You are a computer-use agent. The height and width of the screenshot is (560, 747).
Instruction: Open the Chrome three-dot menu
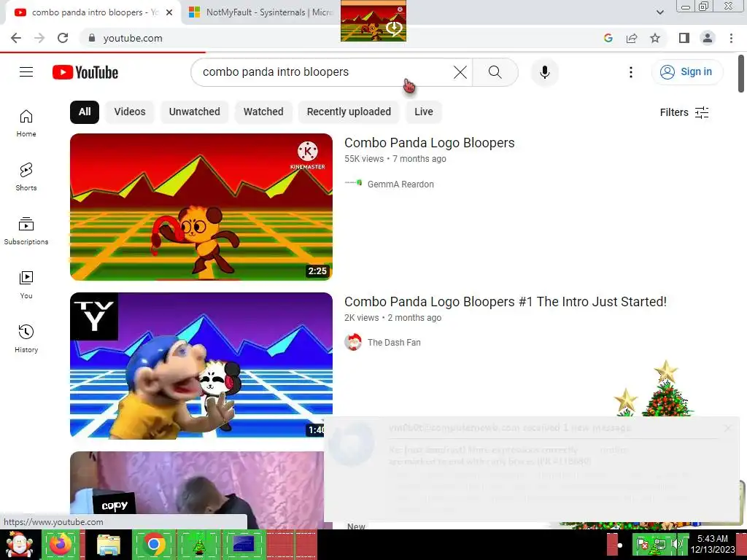pos(731,38)
